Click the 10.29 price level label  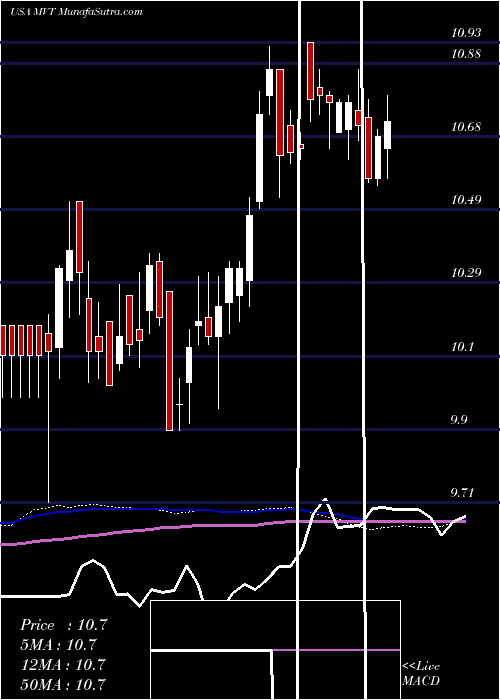point(466,273)
